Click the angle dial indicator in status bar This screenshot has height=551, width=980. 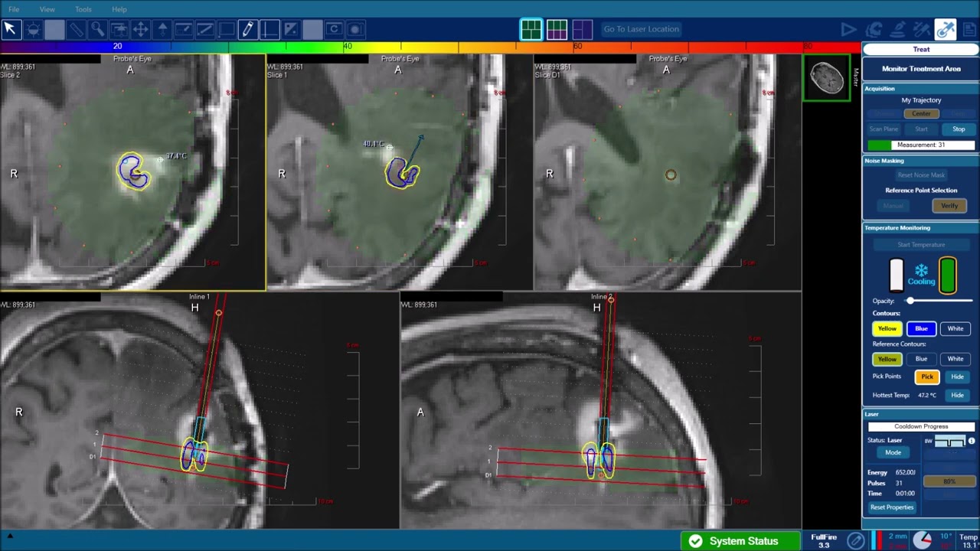tap(922, 540)
